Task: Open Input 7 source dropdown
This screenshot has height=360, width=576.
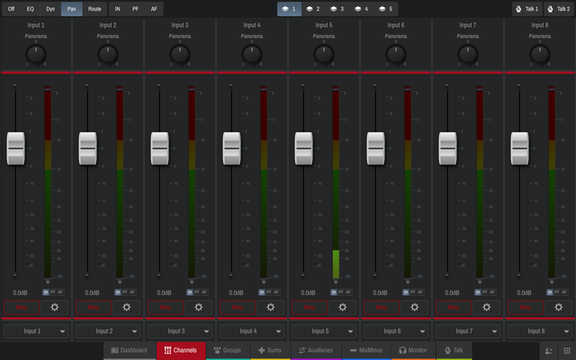Action: coord(468,331)
